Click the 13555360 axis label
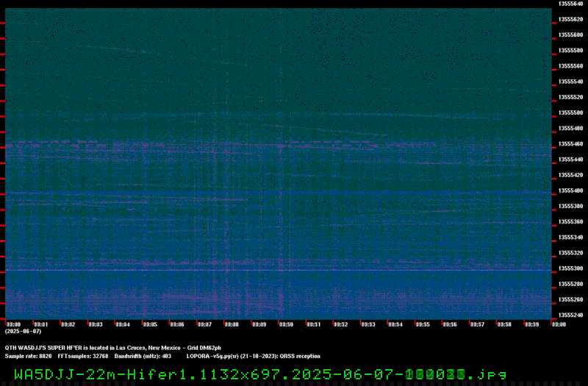 571,222
